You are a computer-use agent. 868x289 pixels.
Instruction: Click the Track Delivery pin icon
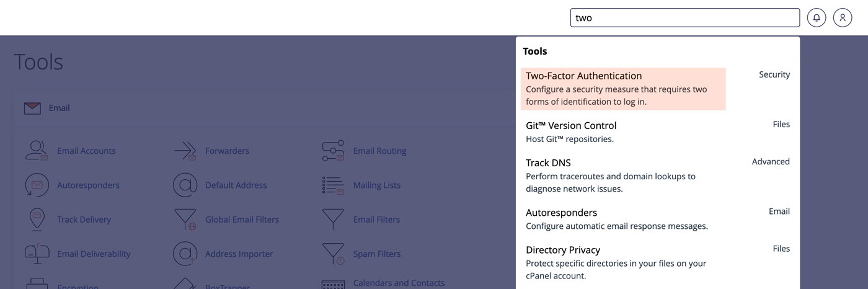coord(37,220)
